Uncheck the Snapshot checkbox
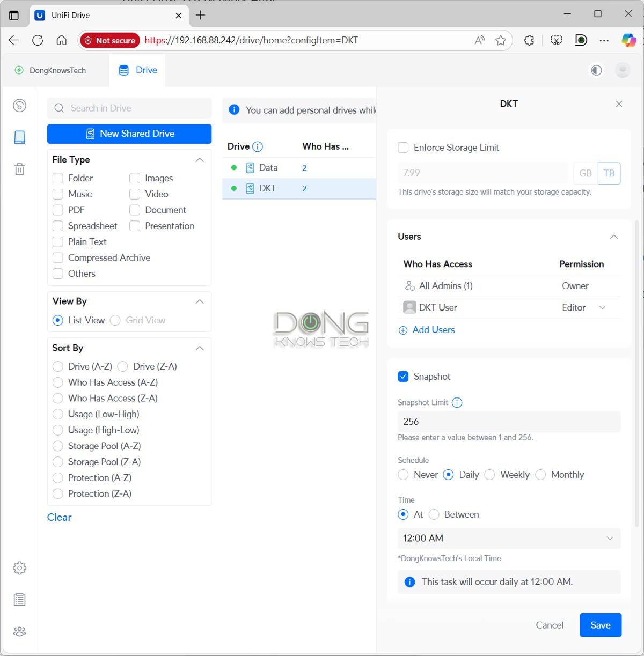The image size is (644, 656). point(403,377)
